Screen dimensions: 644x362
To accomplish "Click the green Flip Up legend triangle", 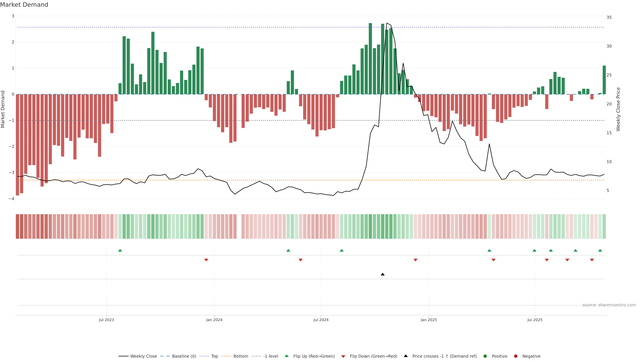I will (286, 356).
